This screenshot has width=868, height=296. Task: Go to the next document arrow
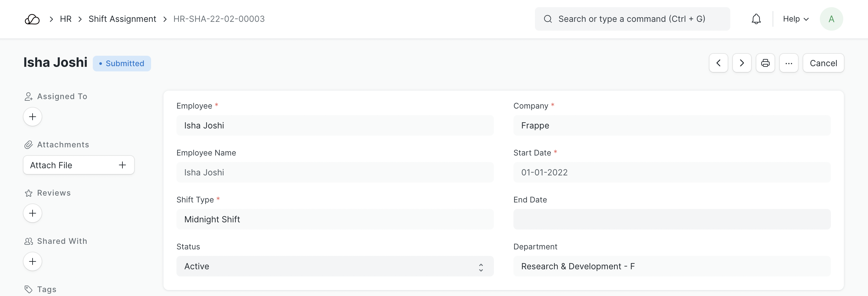coord(741,63)
